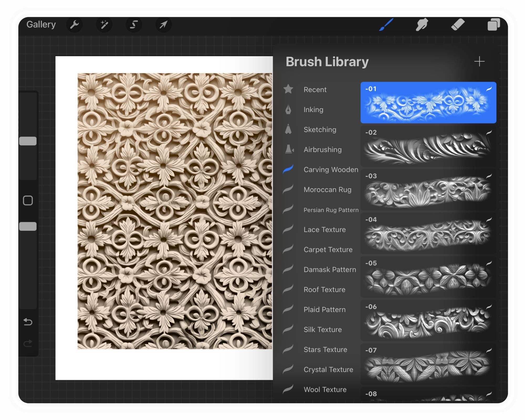Image resolution: width=525 pixels, height=420 pixels.
Task: Select the Paint brush tool
Action: point(385,24)
